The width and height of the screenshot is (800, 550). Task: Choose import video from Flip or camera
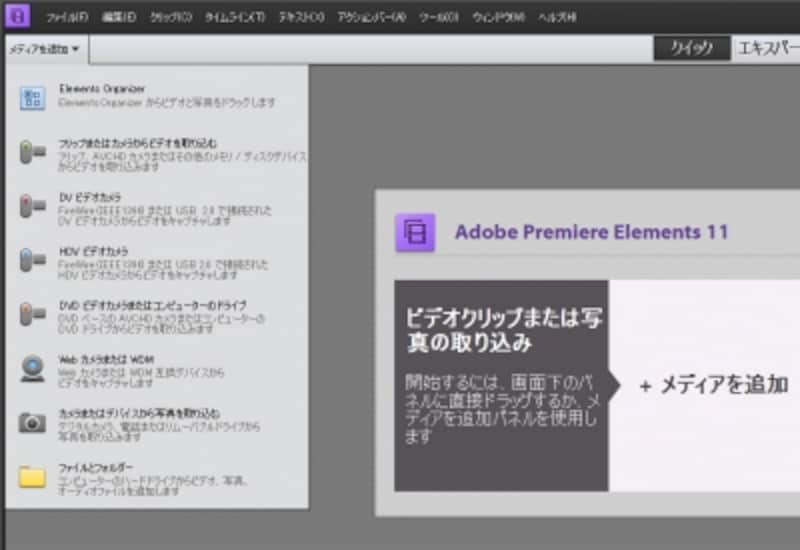click(182, 154)
